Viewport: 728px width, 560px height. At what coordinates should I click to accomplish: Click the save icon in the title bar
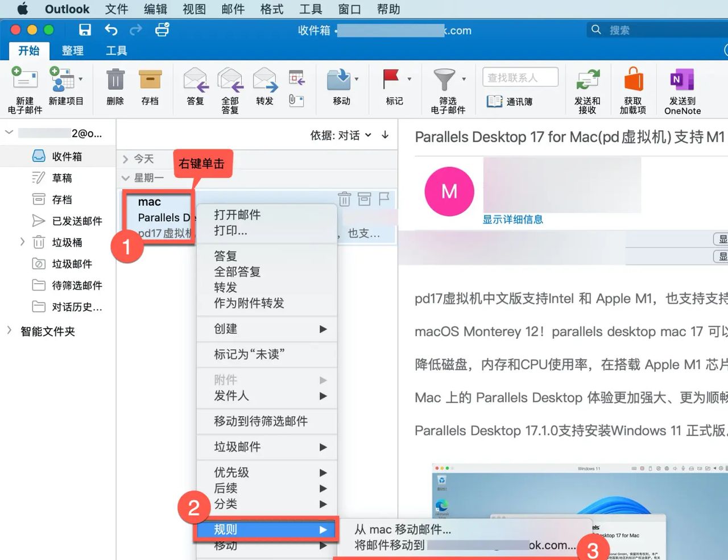click(85, 30)
